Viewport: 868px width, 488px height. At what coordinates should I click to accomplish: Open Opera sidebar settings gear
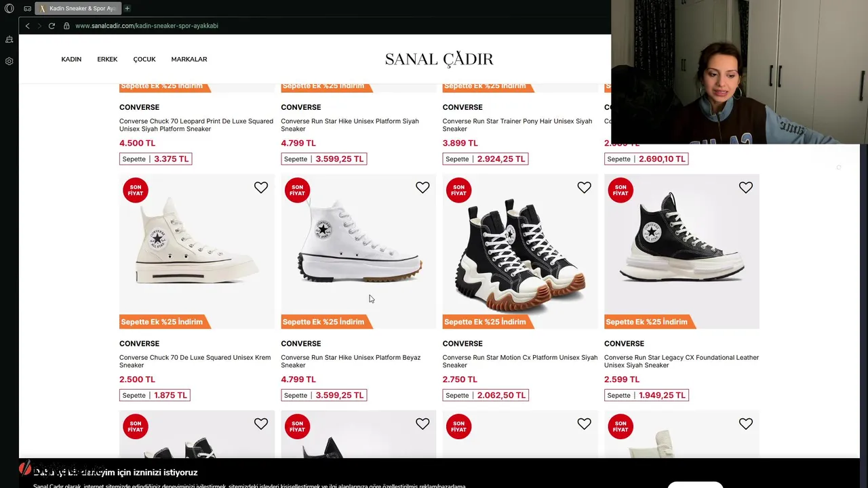click(9, 61)
